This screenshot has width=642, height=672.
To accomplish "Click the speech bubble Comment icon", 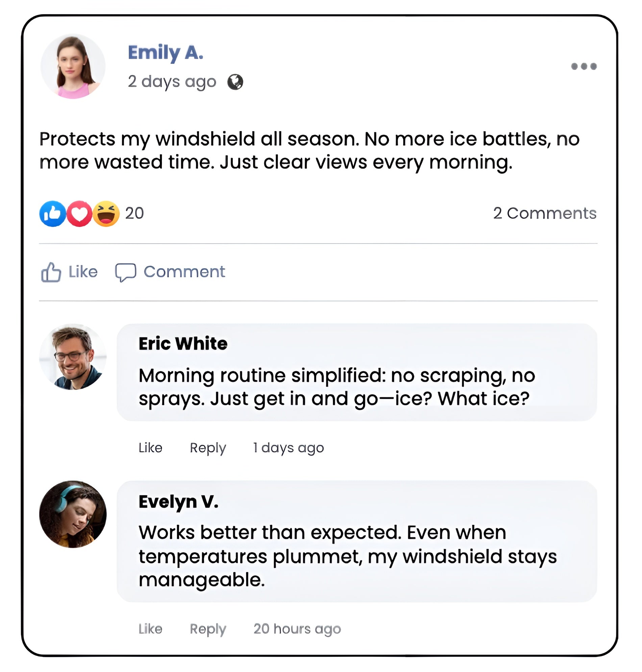I will coord(126,272).
